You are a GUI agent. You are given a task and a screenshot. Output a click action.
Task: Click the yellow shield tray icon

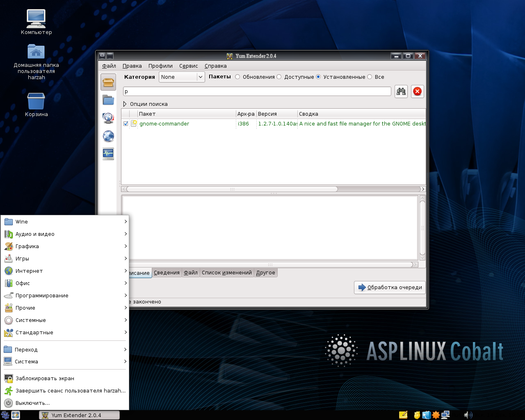tap(417, 415)
